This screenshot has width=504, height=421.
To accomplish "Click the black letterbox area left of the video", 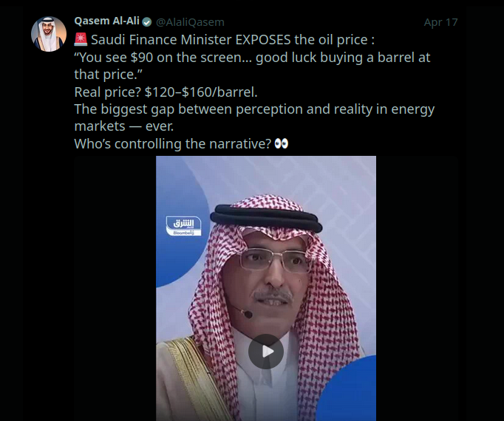I will pos(115,288).
